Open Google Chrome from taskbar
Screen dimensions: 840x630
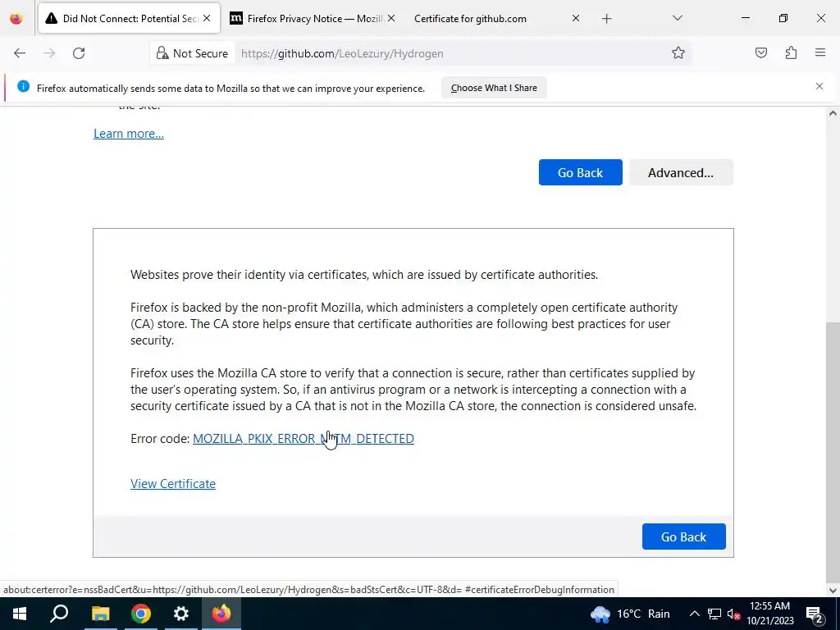coord(141,614)
